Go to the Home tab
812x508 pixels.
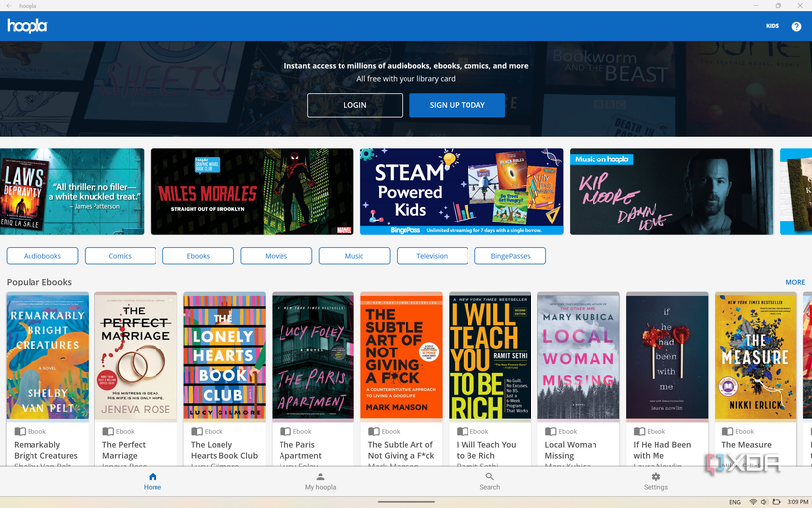pyautogui.click(x=153, y=481)
